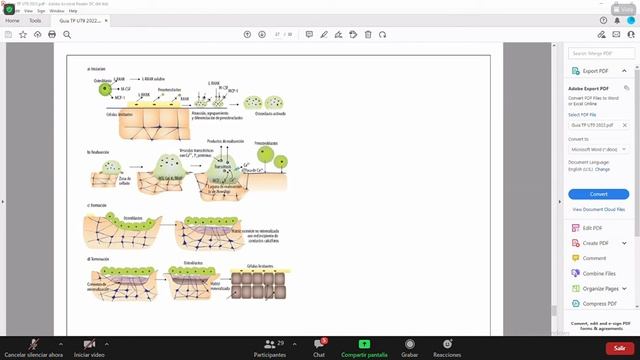Open View Document Cloud Files link
Screen dimensions: 640x360
pos(598,209)
